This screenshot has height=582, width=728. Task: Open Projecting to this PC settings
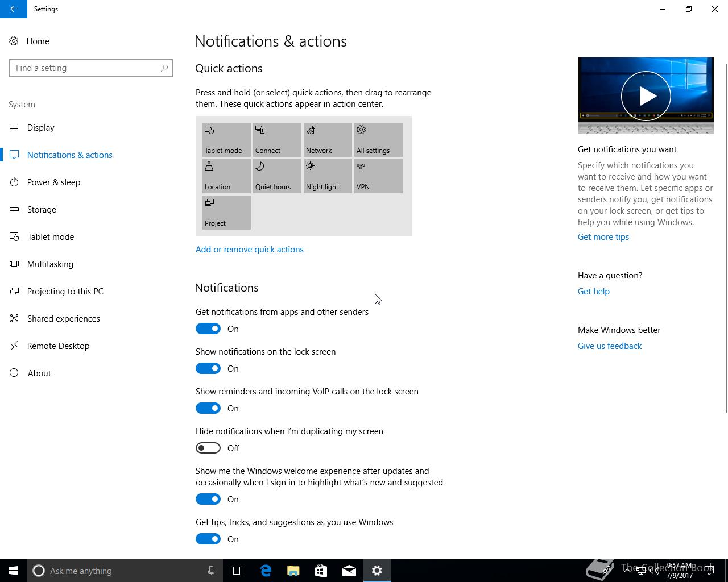pyautogui.click(x=91, y=291)
